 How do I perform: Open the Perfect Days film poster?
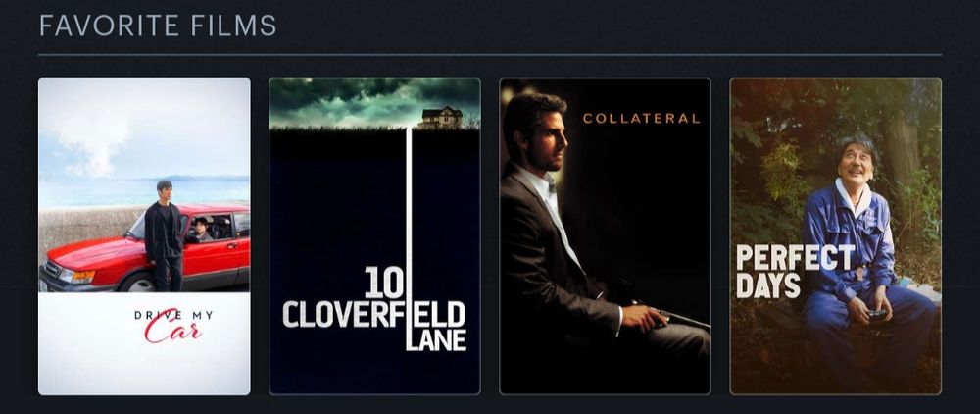pos(836,236)
